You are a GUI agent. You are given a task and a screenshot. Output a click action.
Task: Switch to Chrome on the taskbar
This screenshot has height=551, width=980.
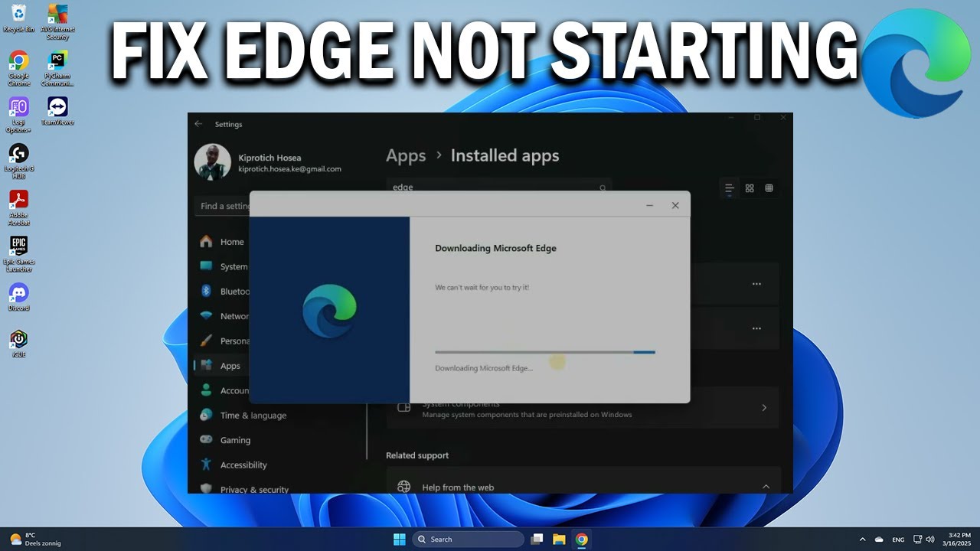coord(581,539)
